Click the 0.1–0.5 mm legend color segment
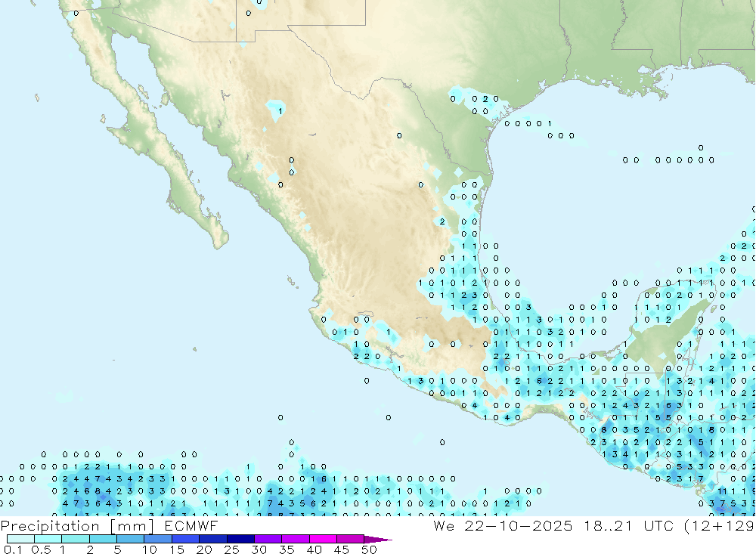 click(20, 539)
